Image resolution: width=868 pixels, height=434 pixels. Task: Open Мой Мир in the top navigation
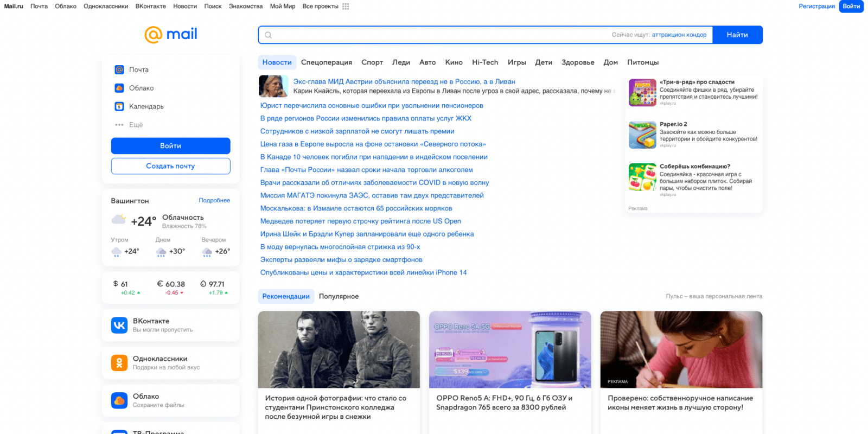tap(283, 7)
